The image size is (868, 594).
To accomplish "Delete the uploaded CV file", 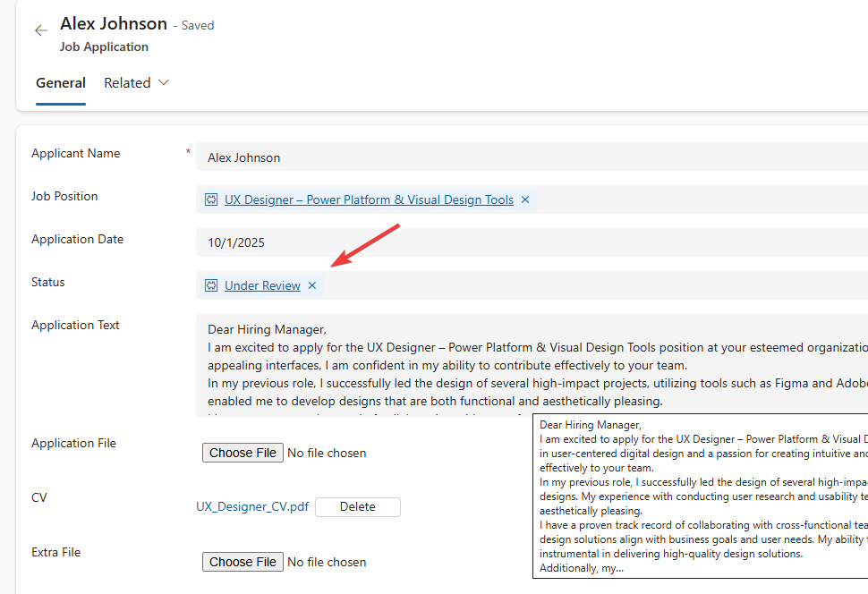I will tap(357, 507).
